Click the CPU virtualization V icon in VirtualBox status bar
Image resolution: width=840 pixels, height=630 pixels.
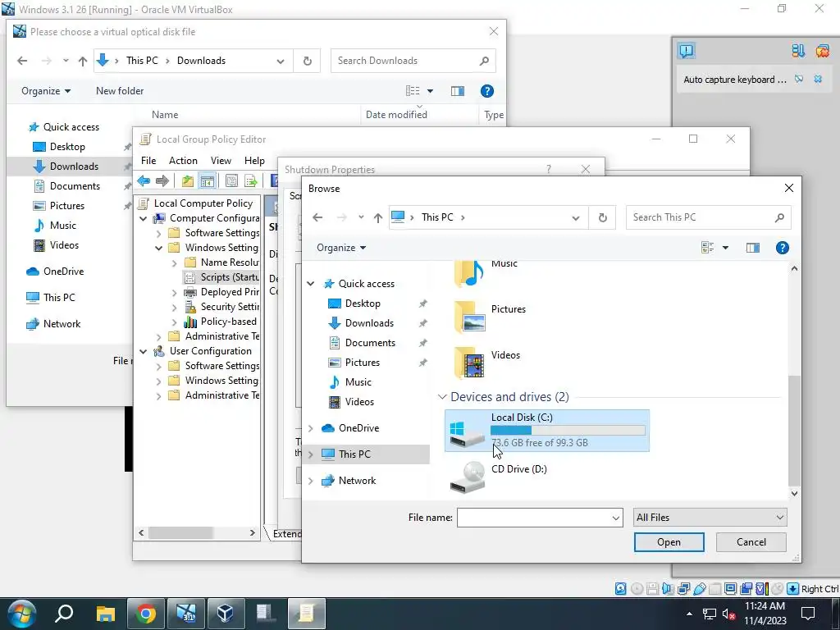coord(761,589)
